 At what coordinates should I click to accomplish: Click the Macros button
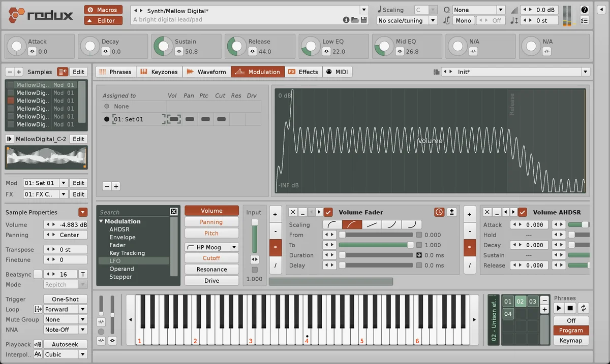103,10
